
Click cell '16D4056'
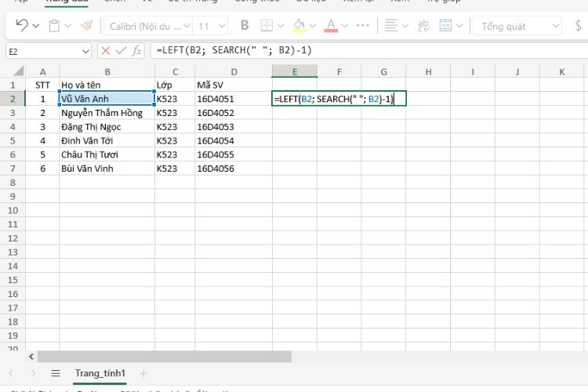click(234, 169)
